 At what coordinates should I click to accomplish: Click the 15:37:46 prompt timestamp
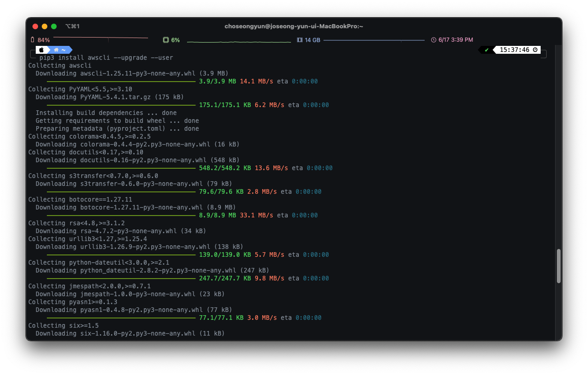[x=515, y=50]
